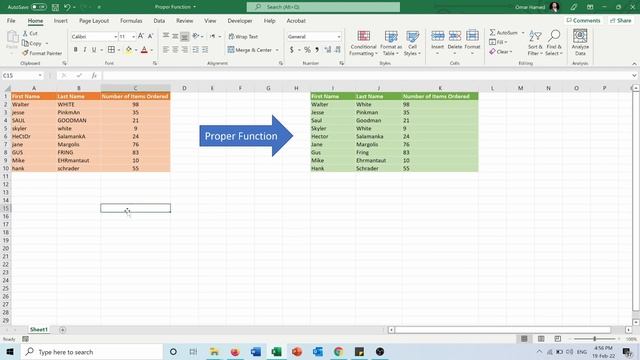The image size is (640, 360).
Task: Switch to Page Break Preview icon
Action: point(558,339)
